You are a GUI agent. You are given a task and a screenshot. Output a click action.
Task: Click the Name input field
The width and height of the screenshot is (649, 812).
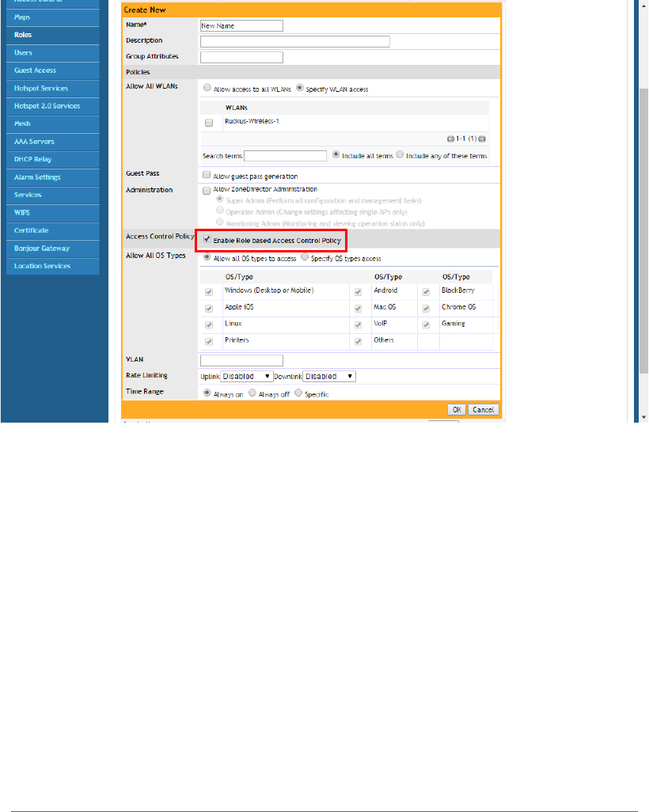[241, 26]
